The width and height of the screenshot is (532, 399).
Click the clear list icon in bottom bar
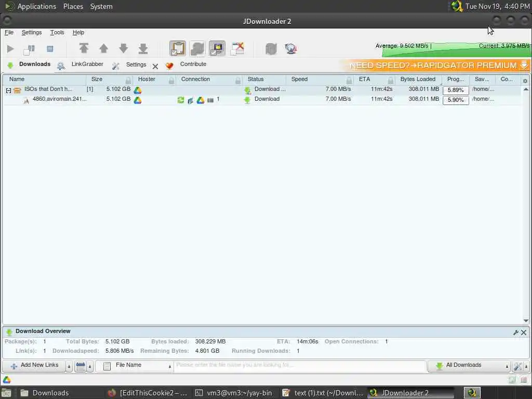click(x=81, y=366)
